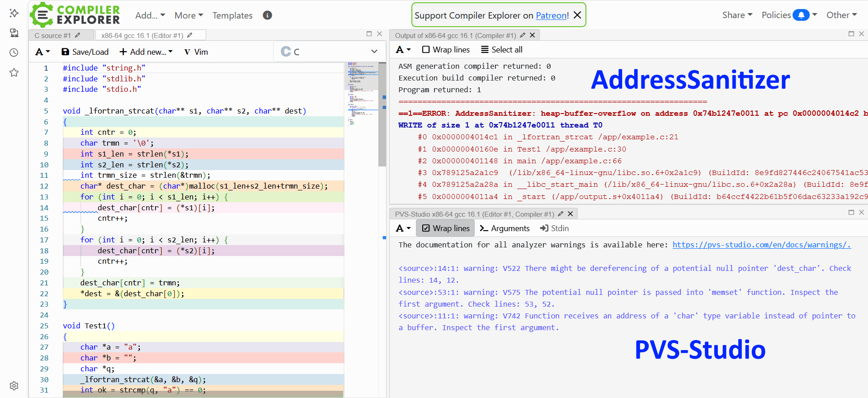Close the Patreon support banner

pyautogui.click(x=577, y=15)
